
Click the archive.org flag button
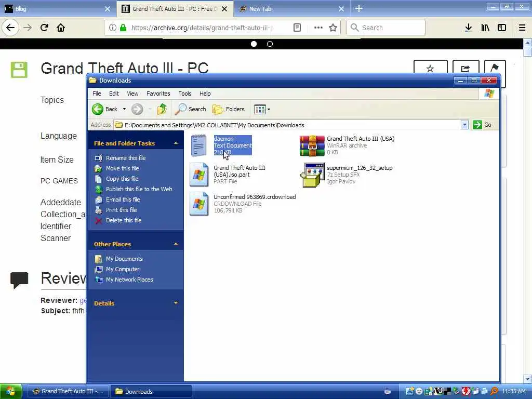(x=495, y=68)
